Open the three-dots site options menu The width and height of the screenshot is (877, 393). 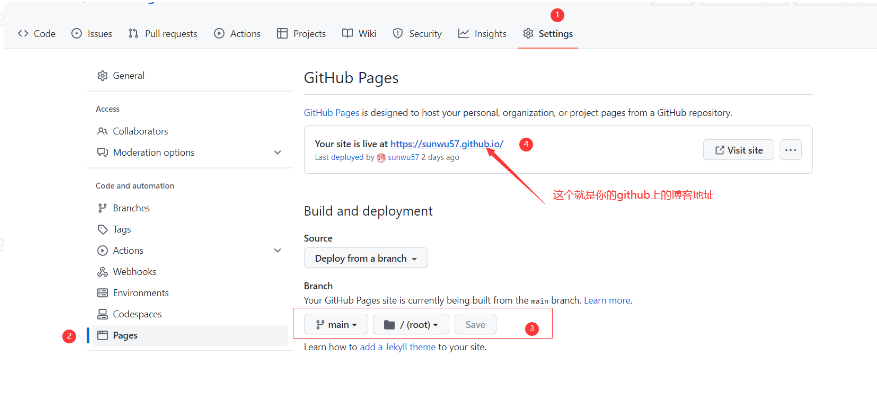coord(790,150)
